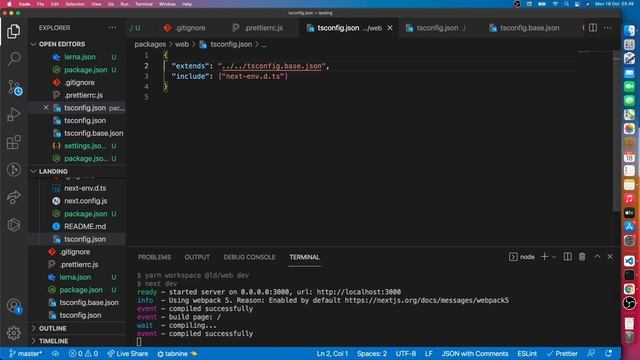Kill terminal with trash icon
The image size is (640, 360).
click(582, 257)
